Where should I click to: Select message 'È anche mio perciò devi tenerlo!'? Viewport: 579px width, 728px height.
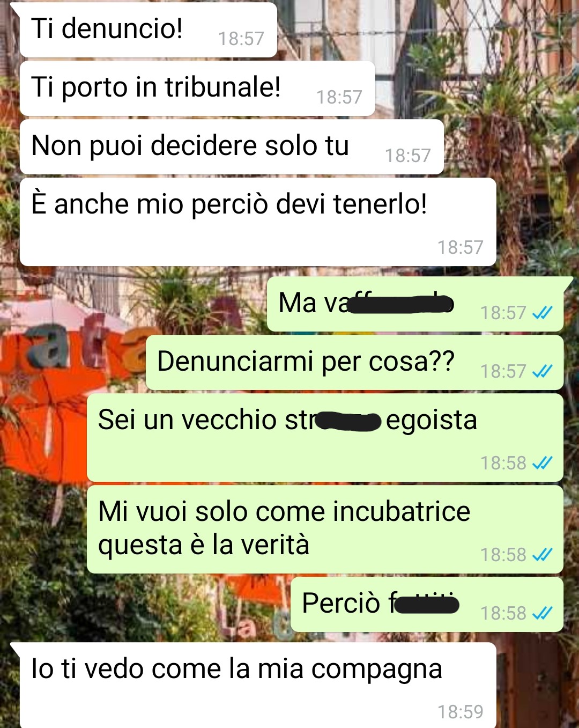(x=258, y=222)
